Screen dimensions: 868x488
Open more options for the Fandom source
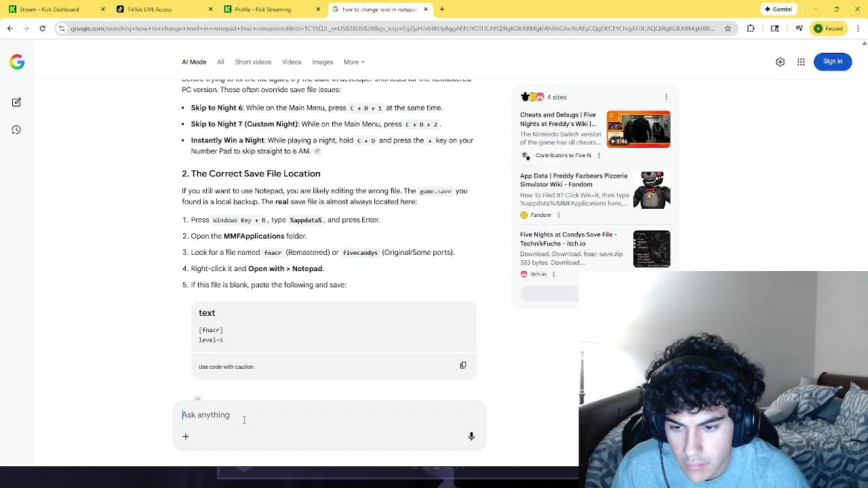pyautogui.click(x=558, y=216)
